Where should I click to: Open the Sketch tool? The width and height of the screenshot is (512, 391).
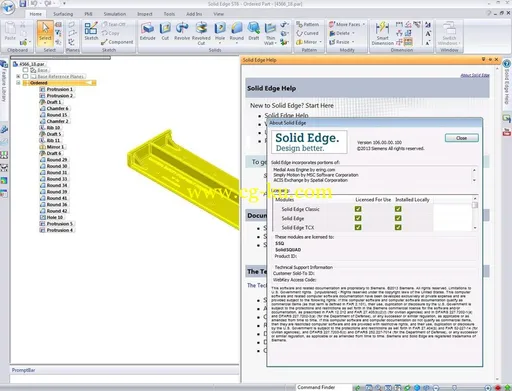[x=91, y=32]
